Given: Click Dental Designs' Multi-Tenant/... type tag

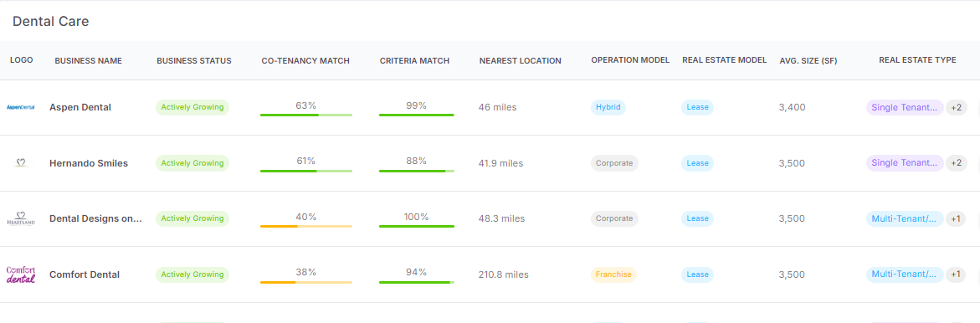Looking at the screenshot, I should coord(905,218).
